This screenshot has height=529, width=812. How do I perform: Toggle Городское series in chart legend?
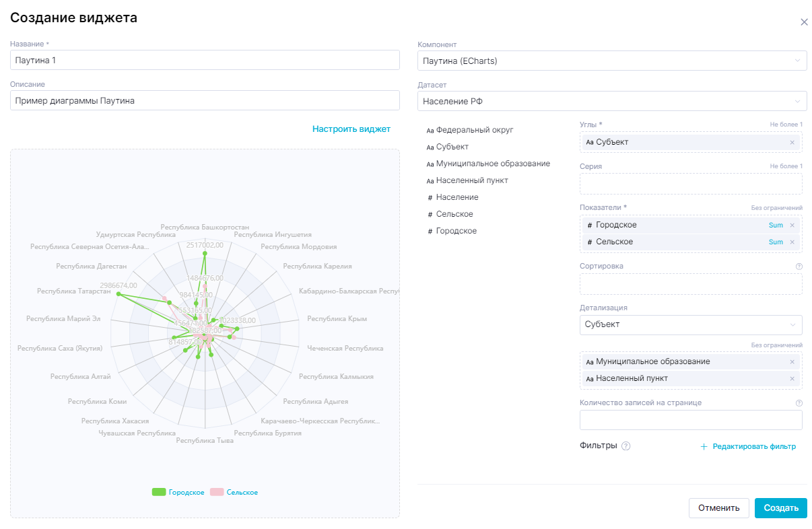click(x=178, y=492)
